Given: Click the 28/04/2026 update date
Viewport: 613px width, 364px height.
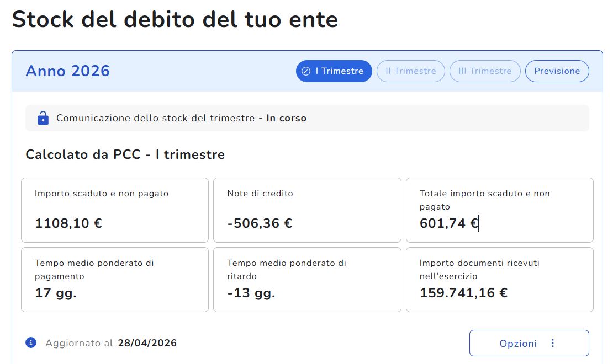Looking at the screenshot, I should (x=147, y=343).
